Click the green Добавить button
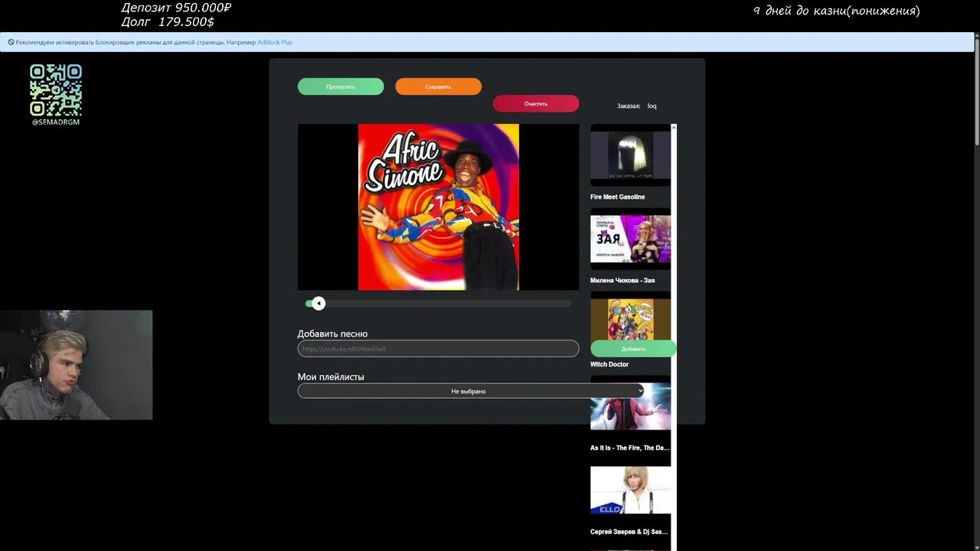The height and width of the screenshot is (551, 980). click(633, 348)
